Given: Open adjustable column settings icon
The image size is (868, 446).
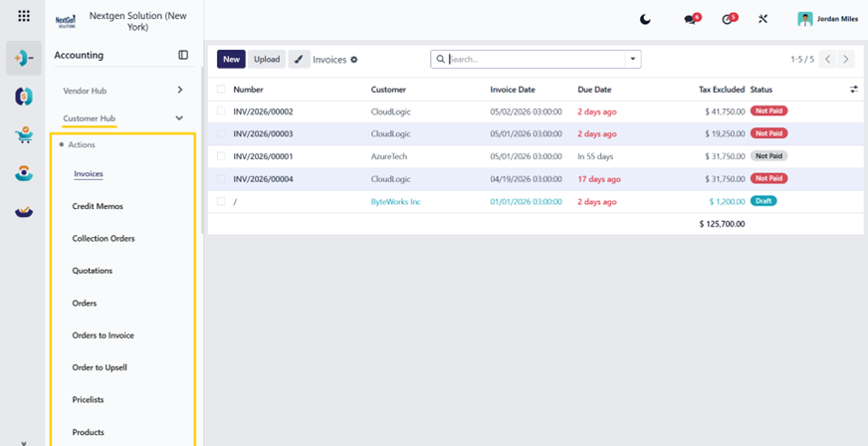Looking at the screenshot, I should coord(854,89).
